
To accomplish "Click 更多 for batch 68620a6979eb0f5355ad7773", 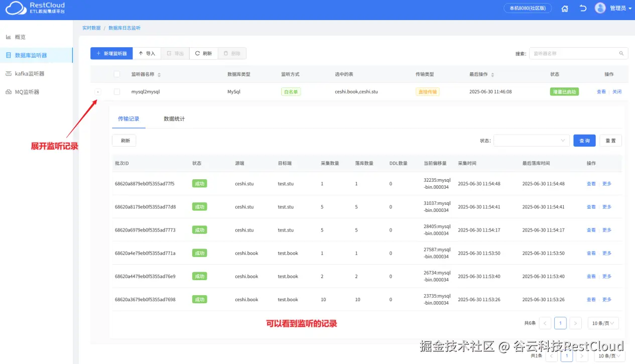I will [607, 230].
